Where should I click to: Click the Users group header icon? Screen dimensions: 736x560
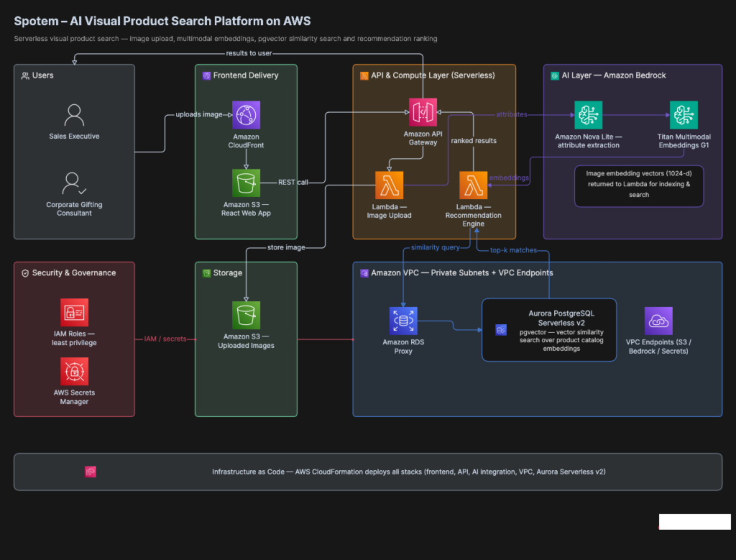(25, 75)
